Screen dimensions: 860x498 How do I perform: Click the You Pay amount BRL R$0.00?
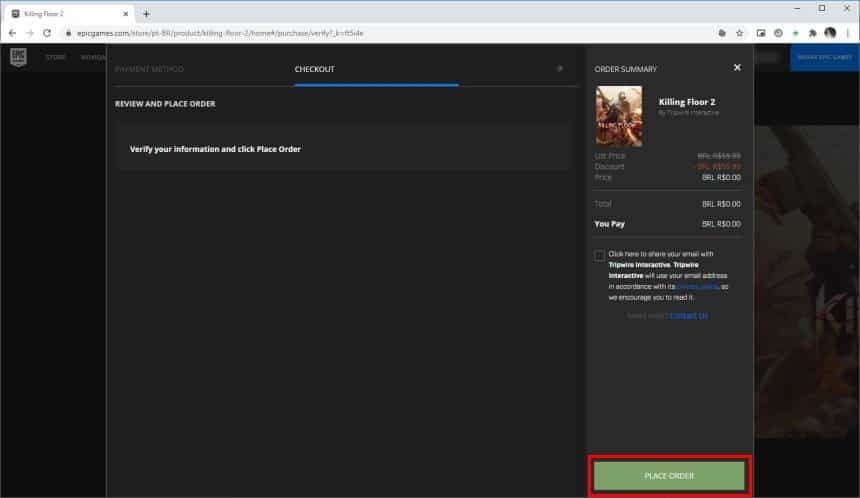coord(721,224)
